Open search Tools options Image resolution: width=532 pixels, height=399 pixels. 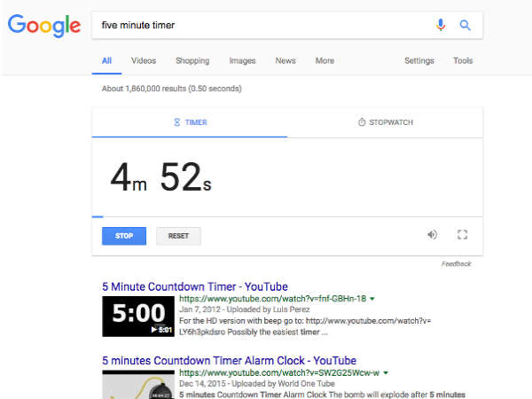tap(463, 60)
